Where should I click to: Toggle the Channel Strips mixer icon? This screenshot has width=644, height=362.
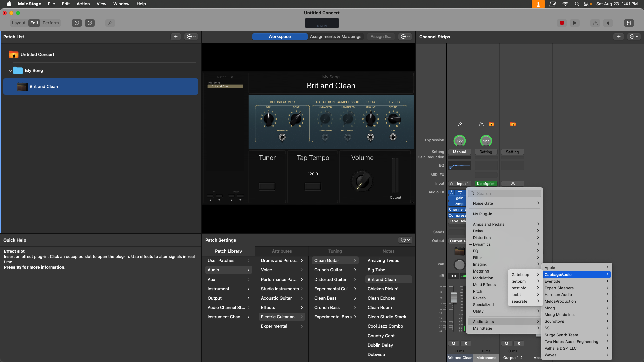click(x=629, y=23)
